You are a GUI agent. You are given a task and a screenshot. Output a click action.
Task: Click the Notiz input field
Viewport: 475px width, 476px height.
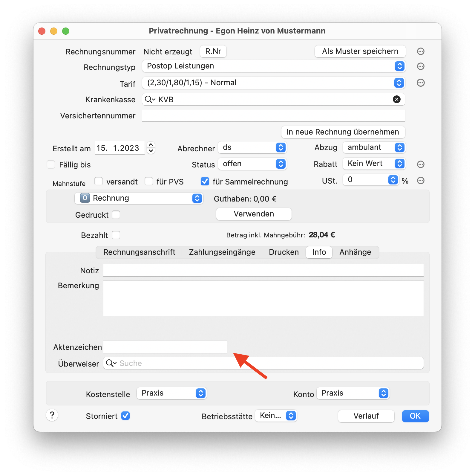(x=263, y=270)
